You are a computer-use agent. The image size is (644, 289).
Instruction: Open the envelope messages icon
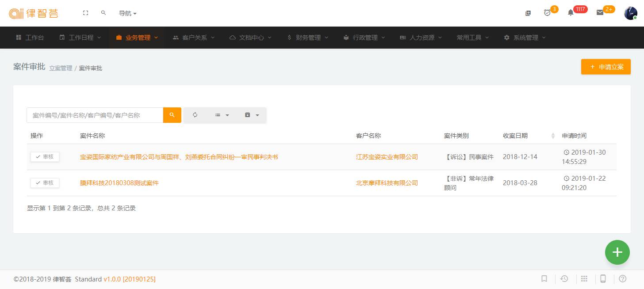[600, 13]
